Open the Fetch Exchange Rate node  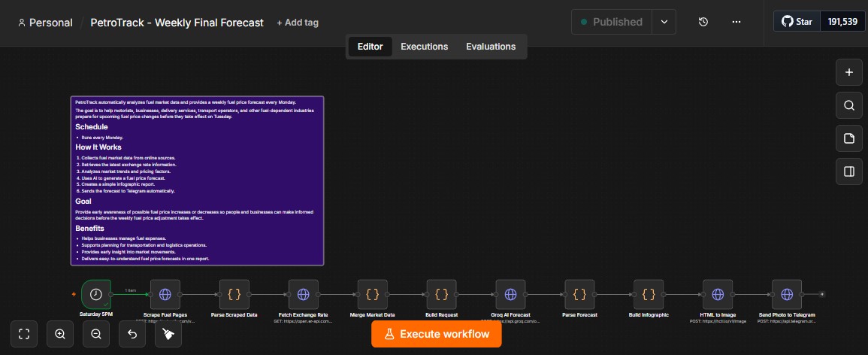point(304,294)
